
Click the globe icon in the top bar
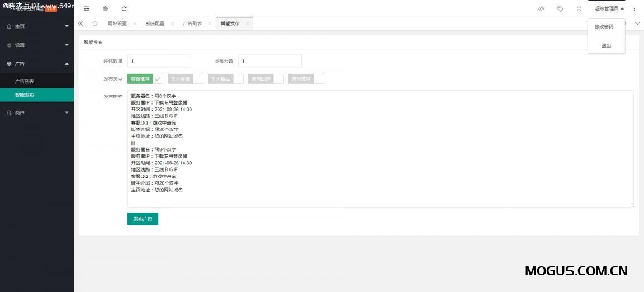tap(105, 8)
